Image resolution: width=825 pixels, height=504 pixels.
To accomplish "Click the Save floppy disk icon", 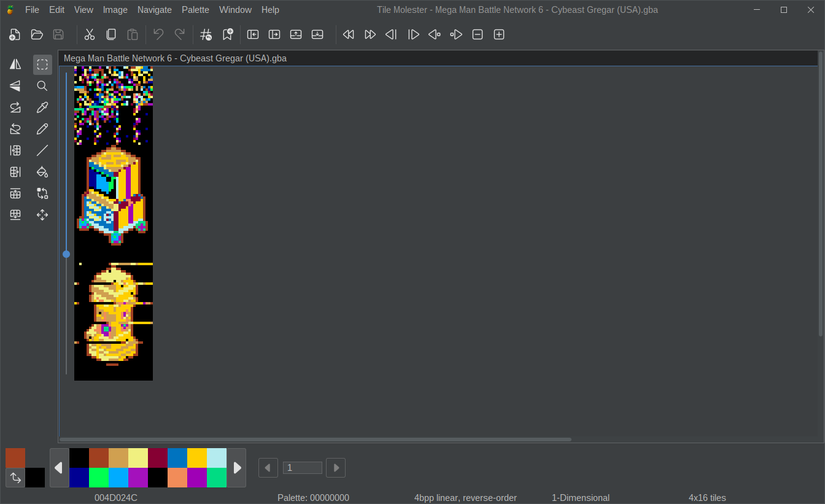I will tap(58, 35).
